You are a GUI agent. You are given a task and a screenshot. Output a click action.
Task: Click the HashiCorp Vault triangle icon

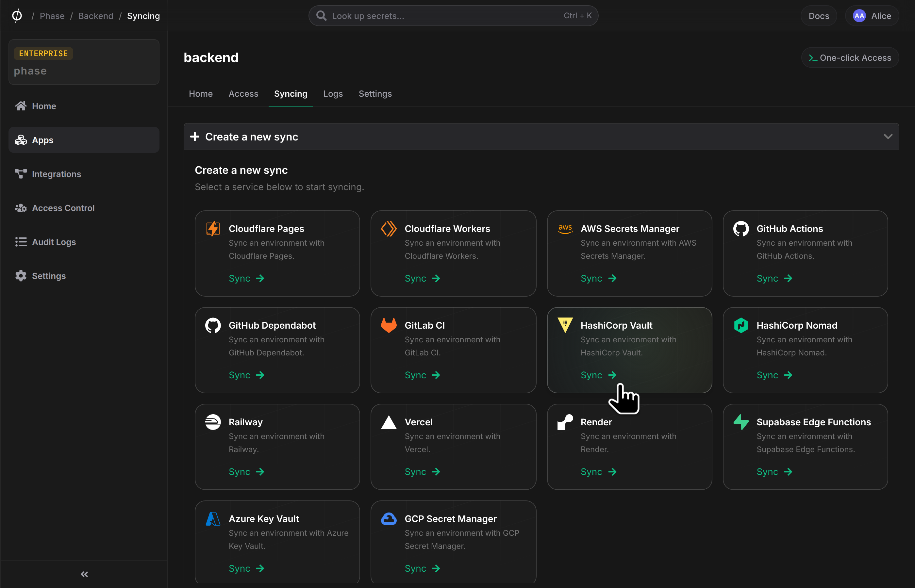point(565,325)
